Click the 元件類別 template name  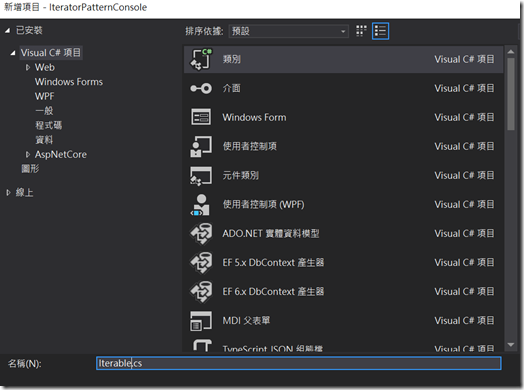[241, 175]
